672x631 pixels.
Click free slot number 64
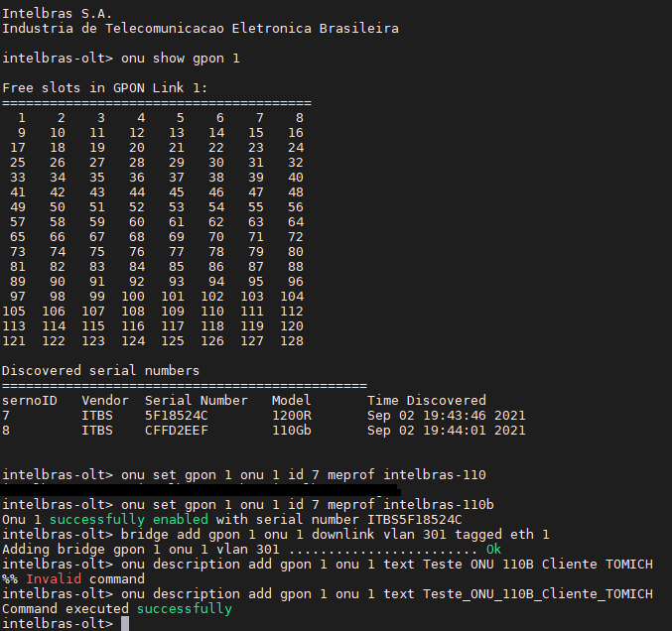tap(296, 222)
